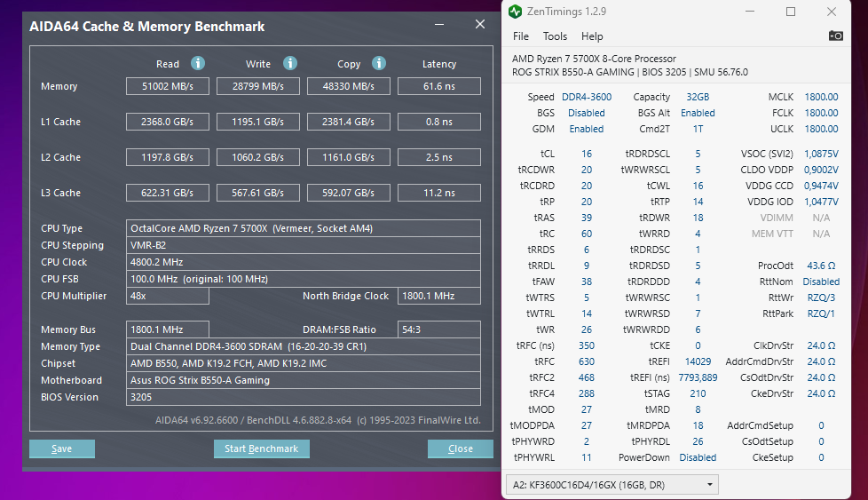
Task: Click the Read info icon in AIDA64
Action: (x=198, y=63)
